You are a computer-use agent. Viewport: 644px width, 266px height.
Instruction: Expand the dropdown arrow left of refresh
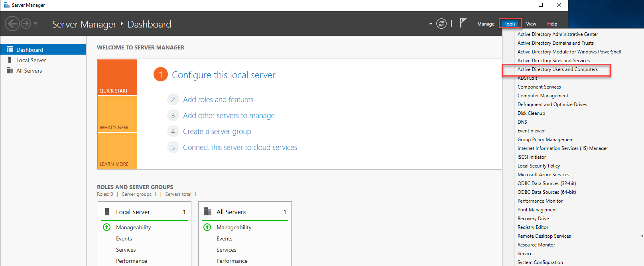point(431,24)
